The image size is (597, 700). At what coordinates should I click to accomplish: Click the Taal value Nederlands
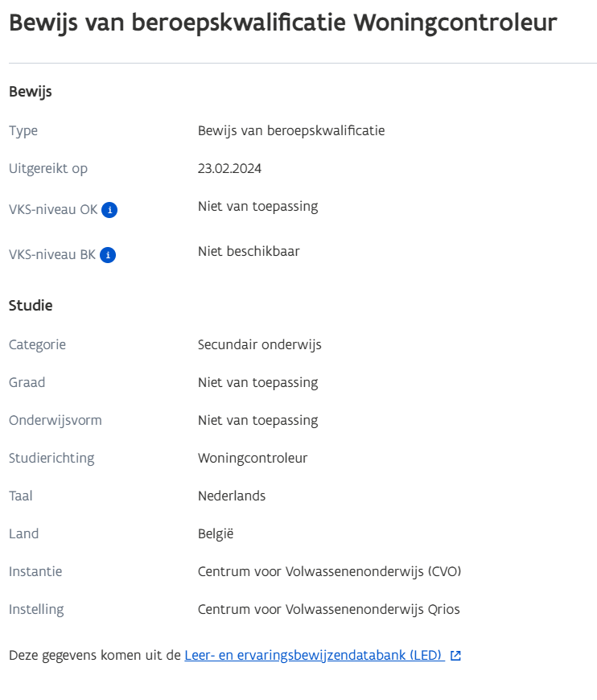click(x=232, y=496)
